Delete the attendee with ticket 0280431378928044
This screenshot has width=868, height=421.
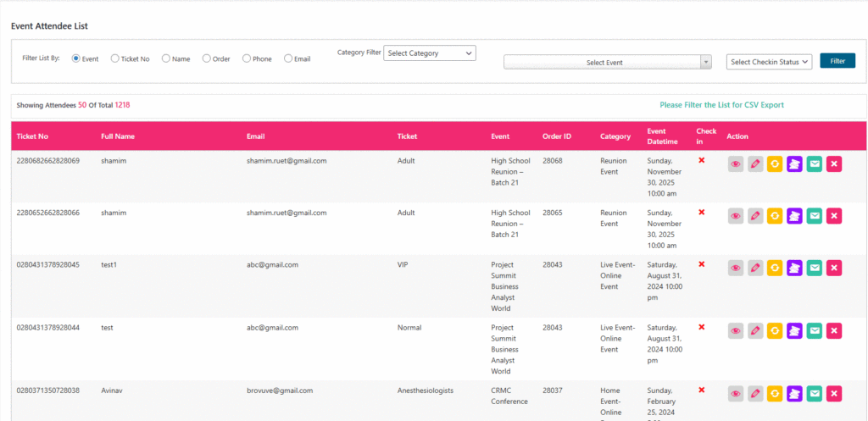coord(834,331)
